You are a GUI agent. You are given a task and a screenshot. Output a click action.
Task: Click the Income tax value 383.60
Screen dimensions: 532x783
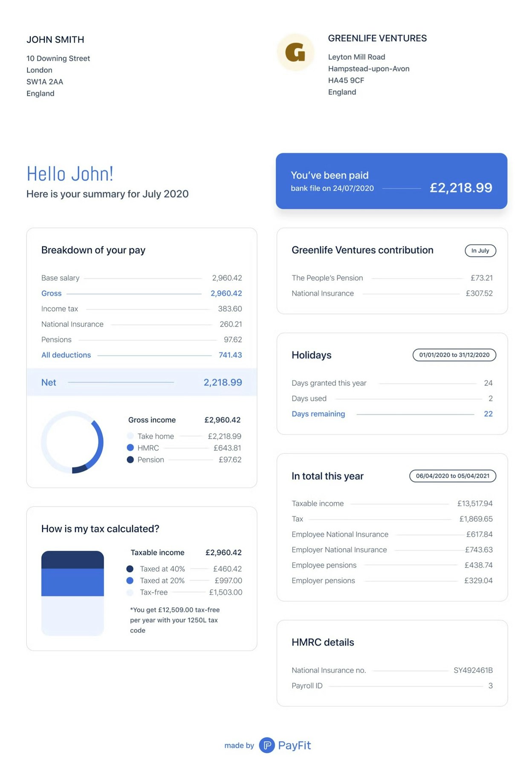point(230,309)
